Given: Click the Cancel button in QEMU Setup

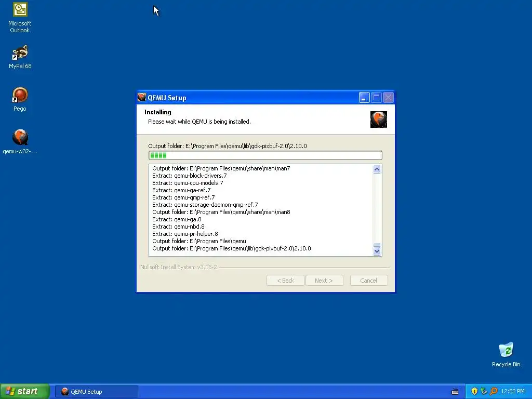Looking at the screenshot, I should point(369,280).
